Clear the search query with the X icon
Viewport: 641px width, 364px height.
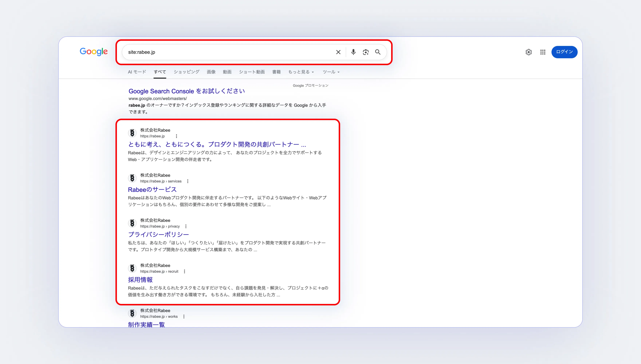click(x=338, y=52)
